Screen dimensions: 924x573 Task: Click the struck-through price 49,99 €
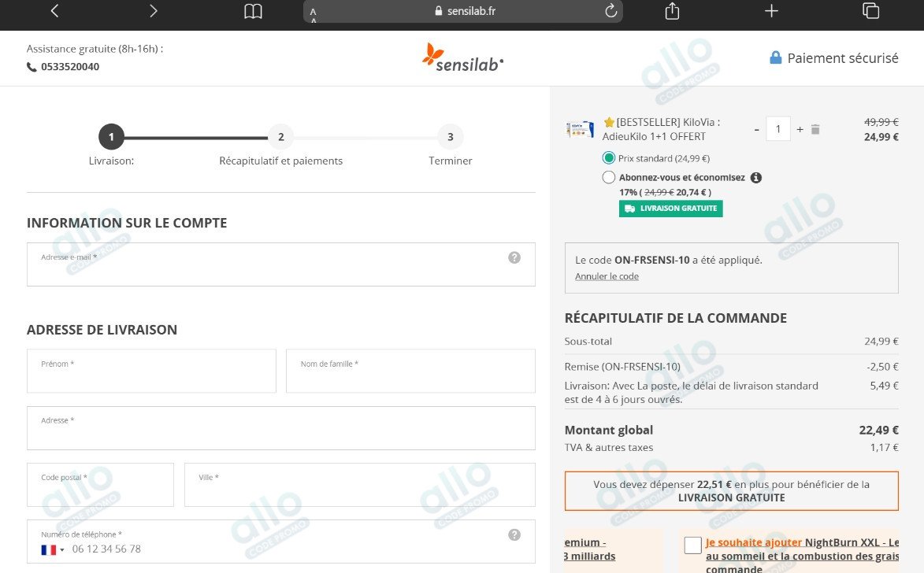881,122
